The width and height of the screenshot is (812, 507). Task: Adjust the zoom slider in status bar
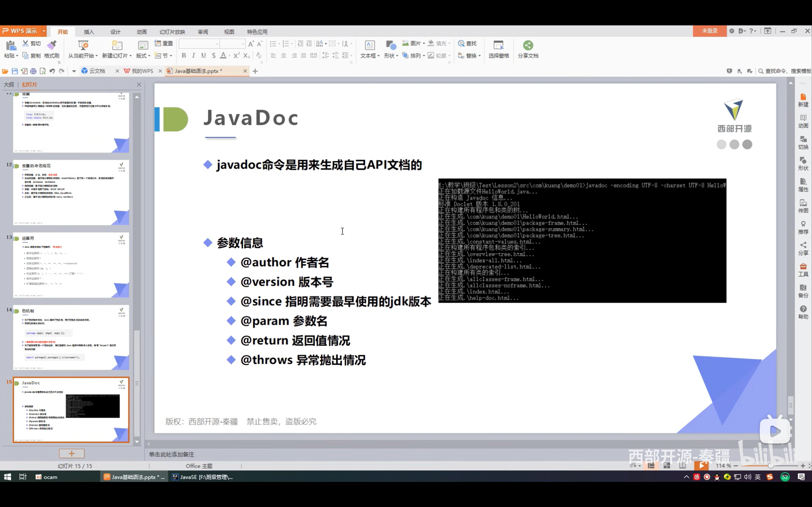coord(770,466)
